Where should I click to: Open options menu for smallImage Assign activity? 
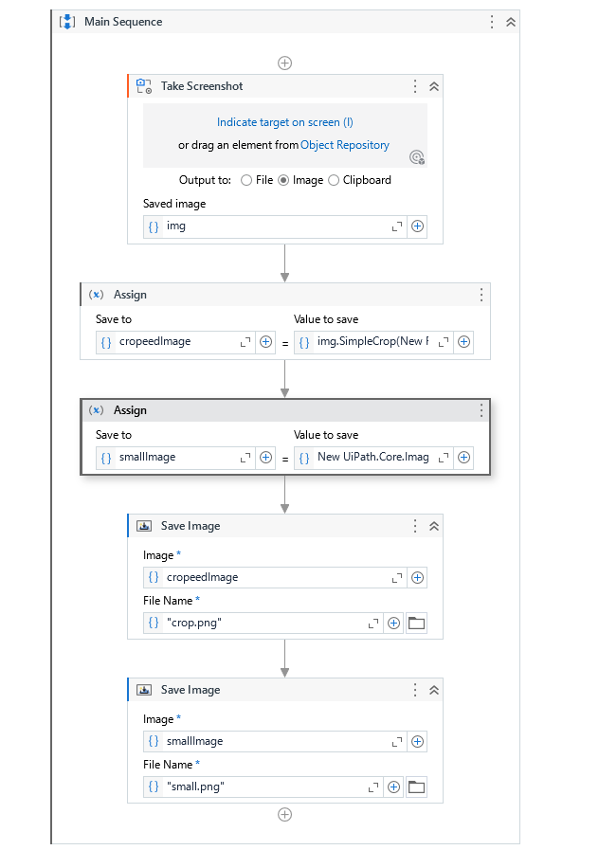481,410
